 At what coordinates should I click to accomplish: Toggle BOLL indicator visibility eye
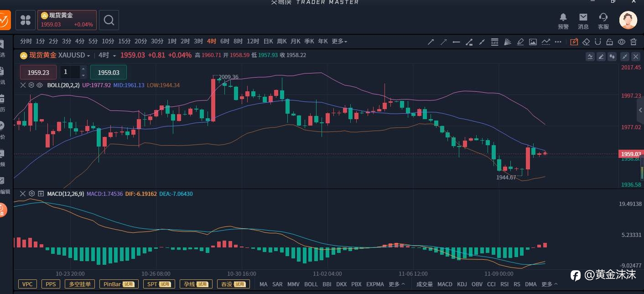(x=40, y=85)
